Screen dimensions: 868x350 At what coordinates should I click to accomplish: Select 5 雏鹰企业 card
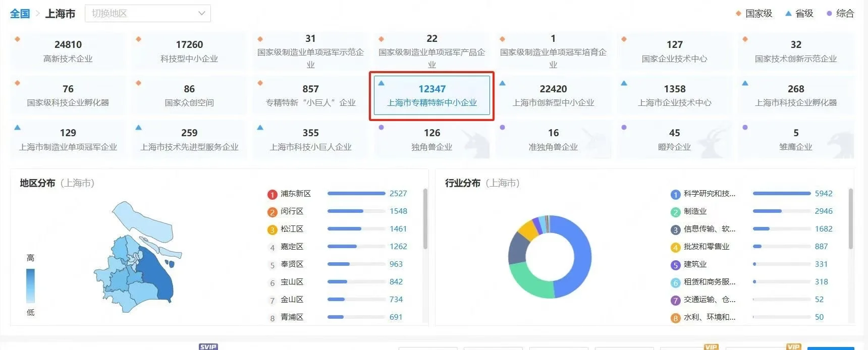click(796, 140)
